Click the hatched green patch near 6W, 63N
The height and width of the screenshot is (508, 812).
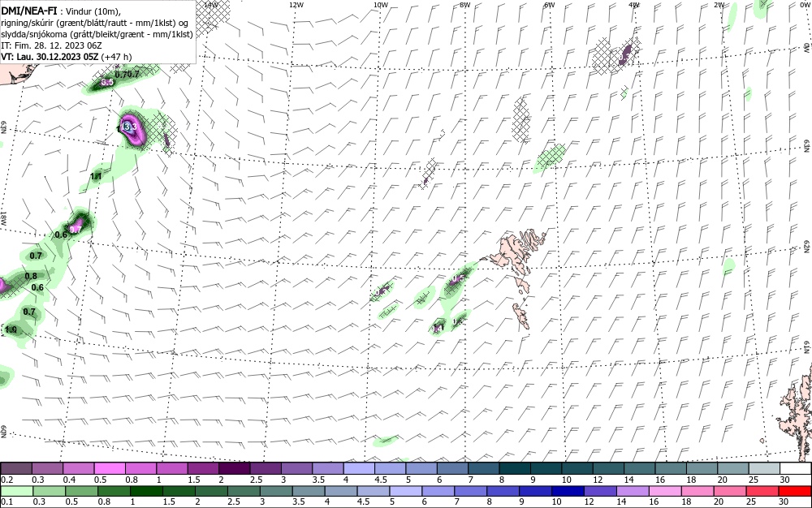[550, 157]
